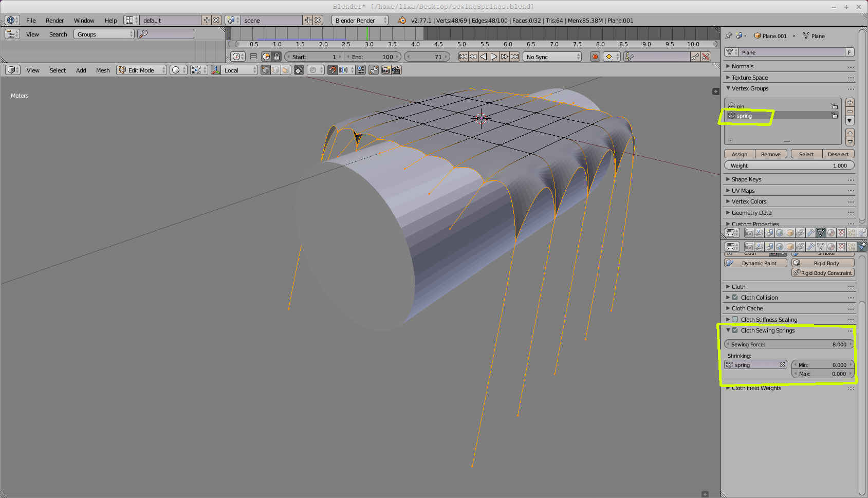
Task: Open the Texture tab in the lower panel
Action: pyautogui.click(x=841, y=247)
